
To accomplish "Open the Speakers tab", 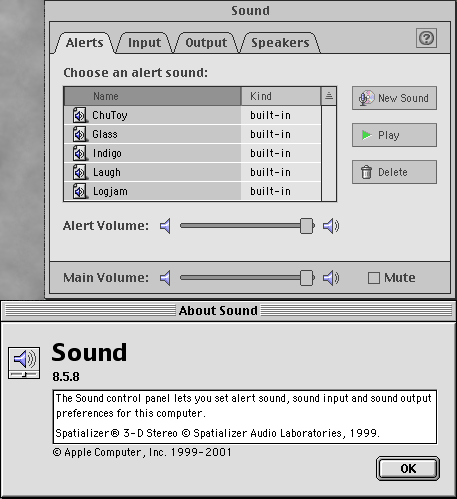I will click(x=280, y=43).
